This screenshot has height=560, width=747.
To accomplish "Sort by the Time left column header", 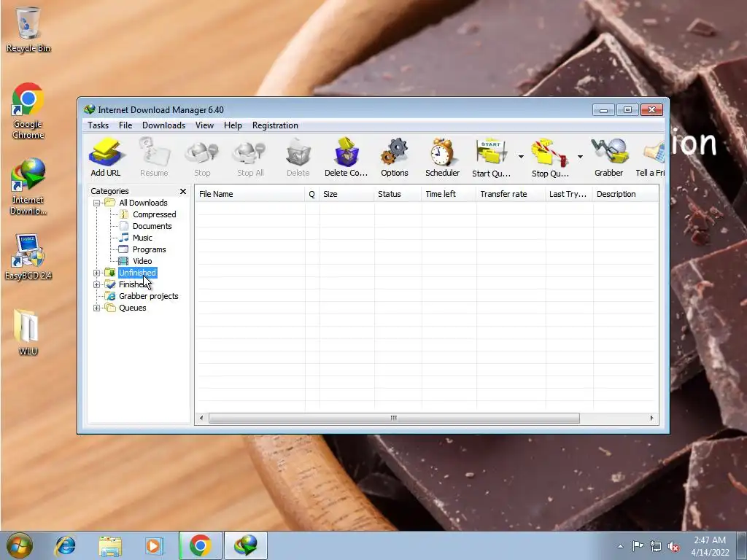I will (x=449, y=194).
